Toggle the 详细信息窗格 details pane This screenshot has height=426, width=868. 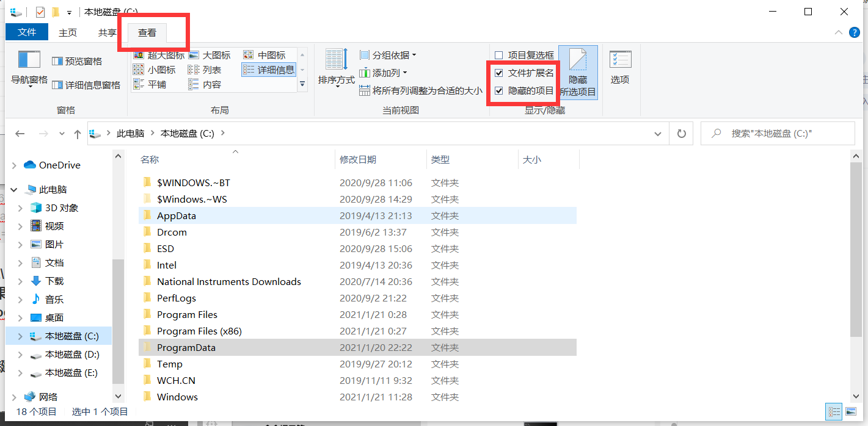click(86, 85)
